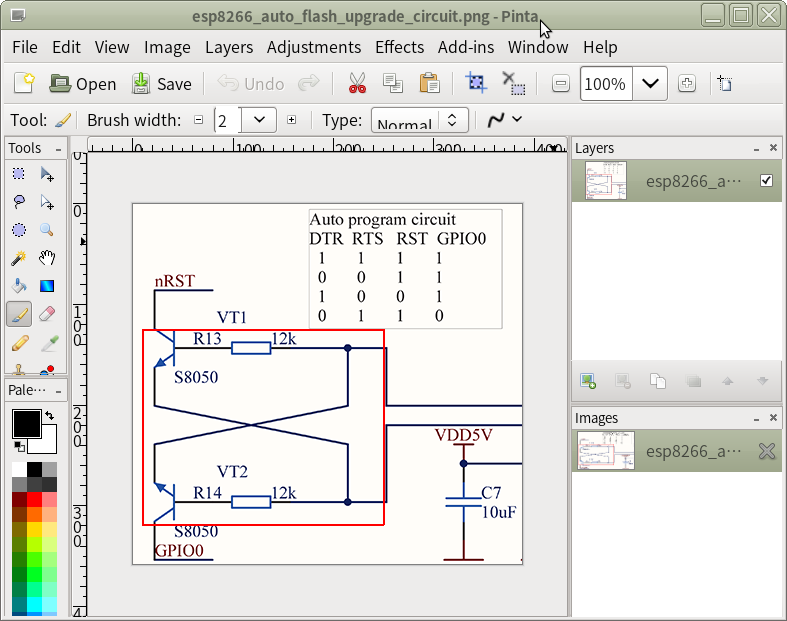Screen dimensions: 787x621
Task: Switch to the Pan hand tool
Action: click(47, 259)
